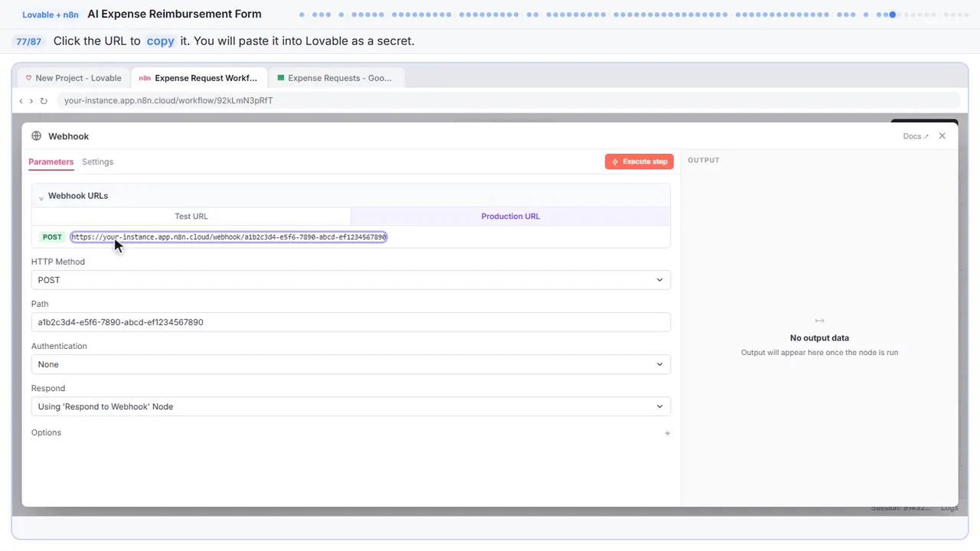The image size is (980, 551).
Task: Add an option with plus icon
Action: tap(668, 433)
